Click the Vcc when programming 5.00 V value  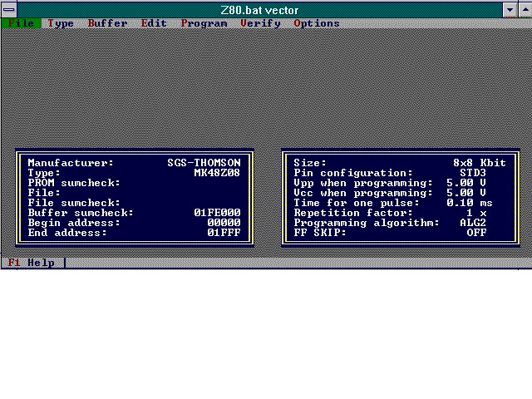pos(466,193)
